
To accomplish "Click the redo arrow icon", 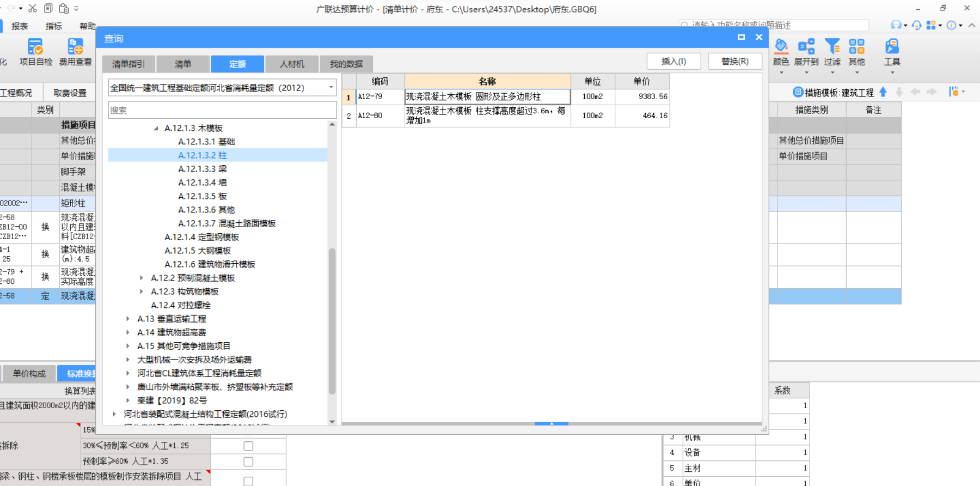I will 11,8.
